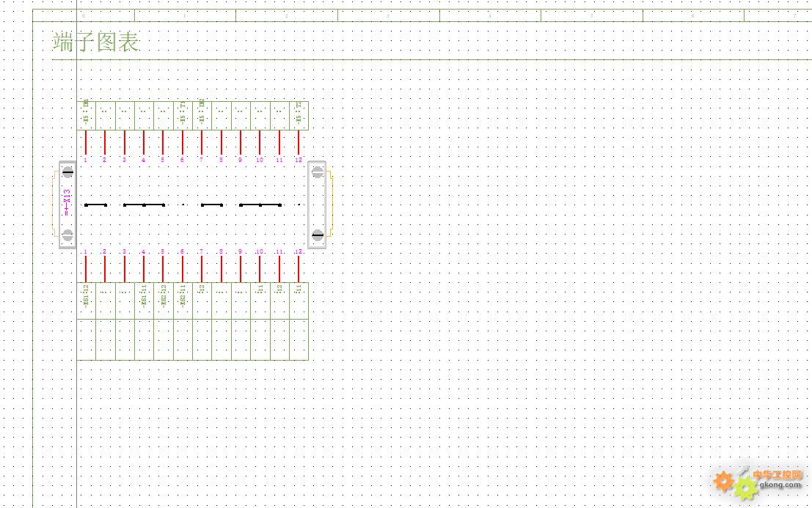Select the jumper bar between terminals 1 and 2
Image resolution: width=812 pixels, height=508 pixels.
tap(95, 205)
